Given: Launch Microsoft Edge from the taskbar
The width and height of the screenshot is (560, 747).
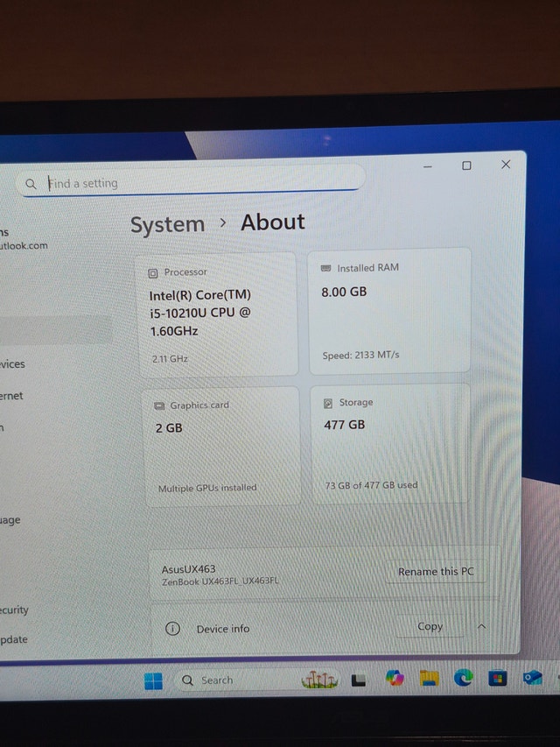Looking at the screenshot, I should click(463, 678).
